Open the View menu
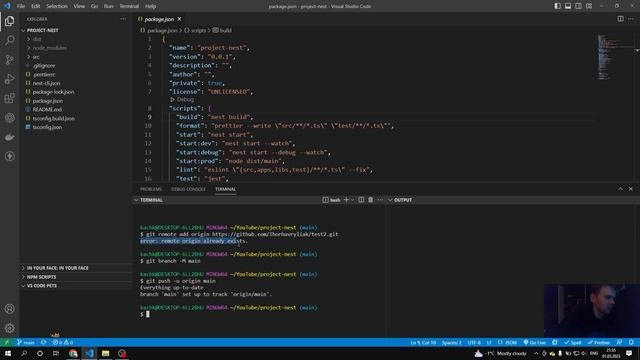The height and width of the screenshot is (360, 640). point(79,6)
